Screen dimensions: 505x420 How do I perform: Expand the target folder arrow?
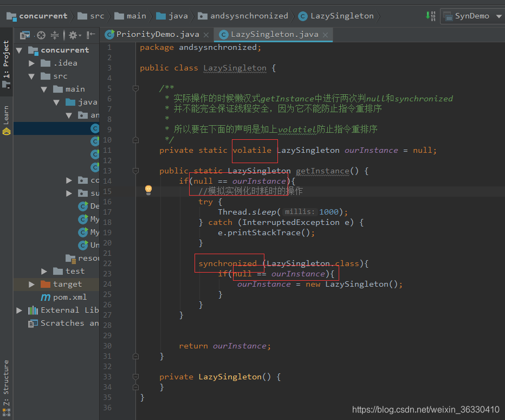click(31, 285)
